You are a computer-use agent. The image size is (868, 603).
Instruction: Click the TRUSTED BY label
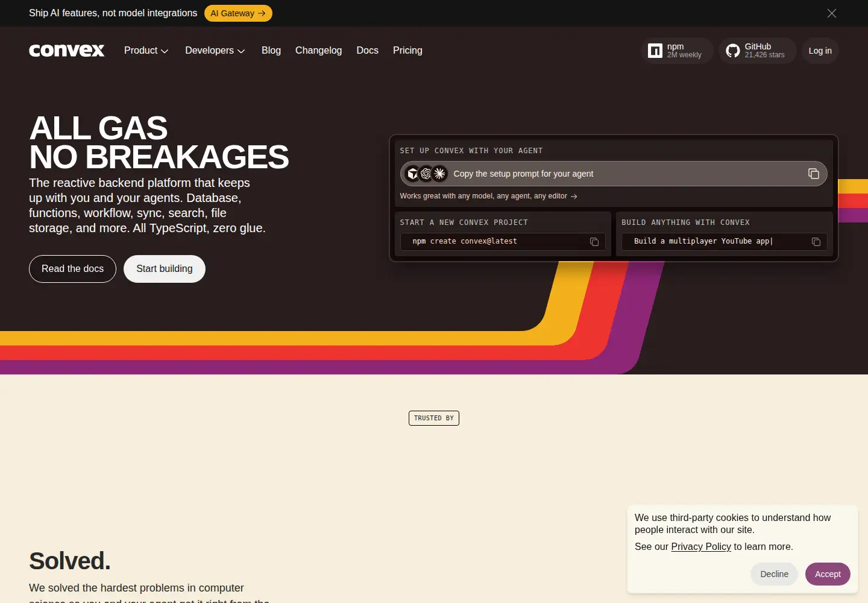(x=434, y=418)
